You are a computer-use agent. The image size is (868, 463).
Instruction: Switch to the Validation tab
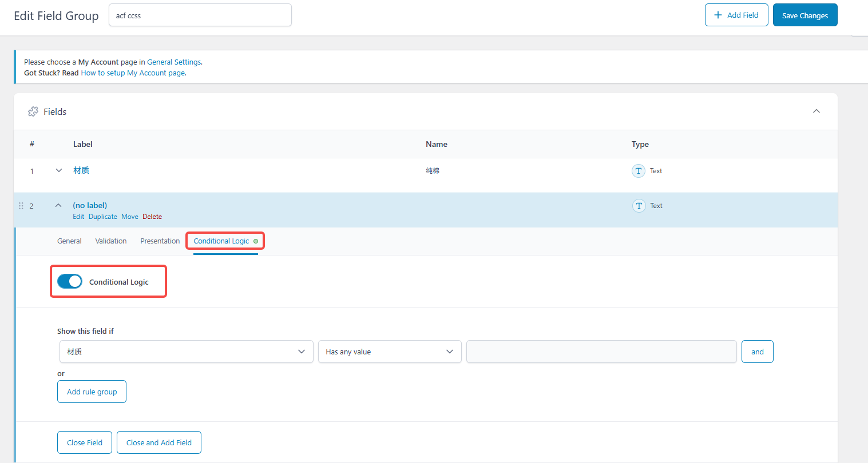tap(111, 241)
